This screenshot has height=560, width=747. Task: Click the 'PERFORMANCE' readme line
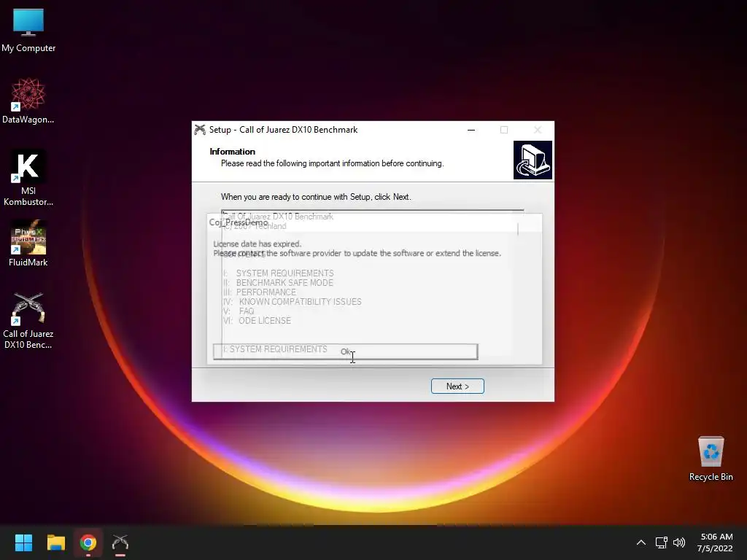[266, 292]
